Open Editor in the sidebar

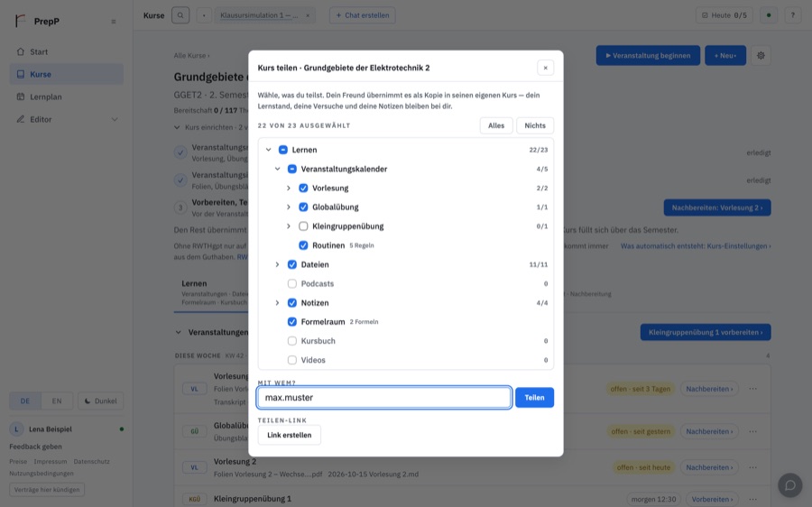[66, 119]
